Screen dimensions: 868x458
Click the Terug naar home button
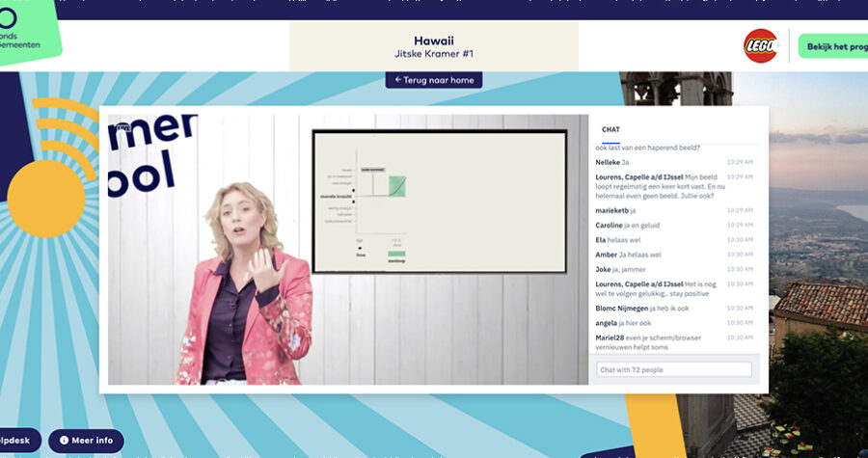click(433, 80)
